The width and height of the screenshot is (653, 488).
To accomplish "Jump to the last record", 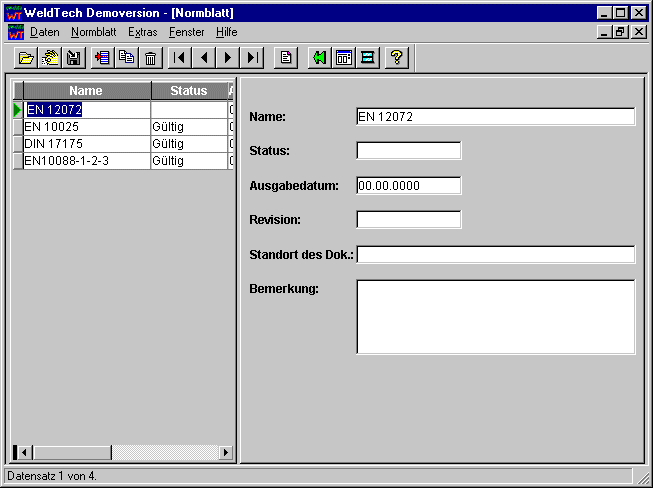I will click(252, 58).
